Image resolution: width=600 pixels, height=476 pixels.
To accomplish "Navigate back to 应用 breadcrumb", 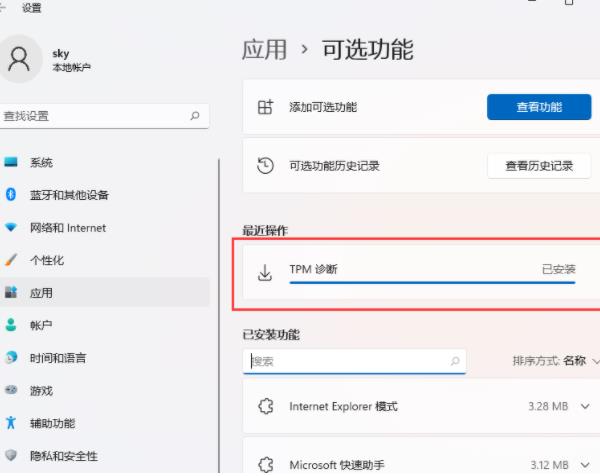I will coord(264,49).
